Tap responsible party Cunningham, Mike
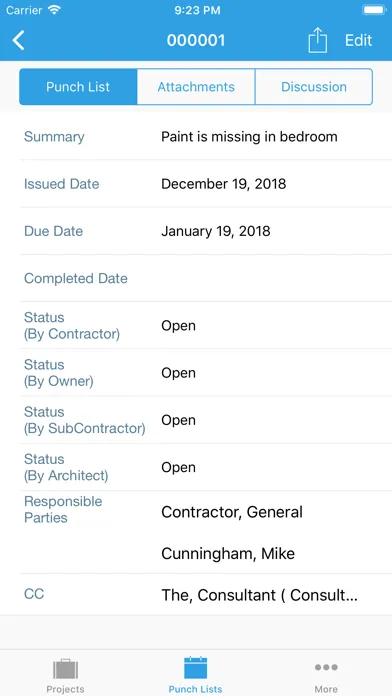 coord(228,554)
